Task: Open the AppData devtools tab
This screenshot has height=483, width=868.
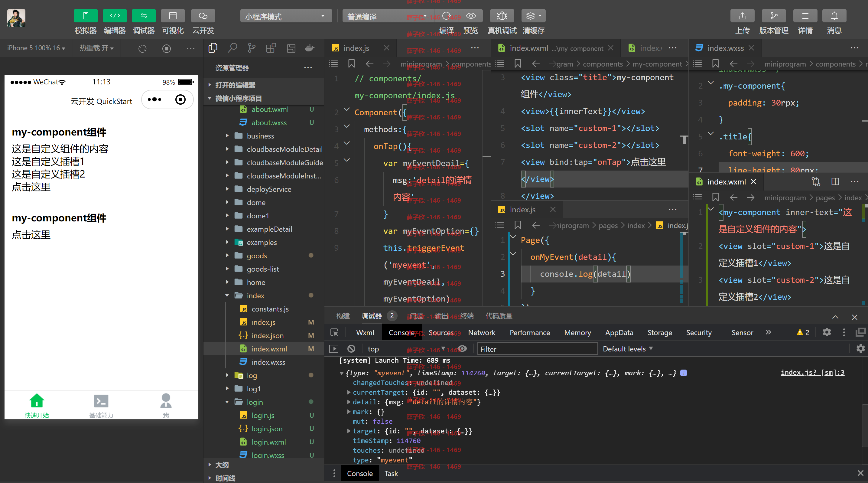Action: click(x=619, y=332)
